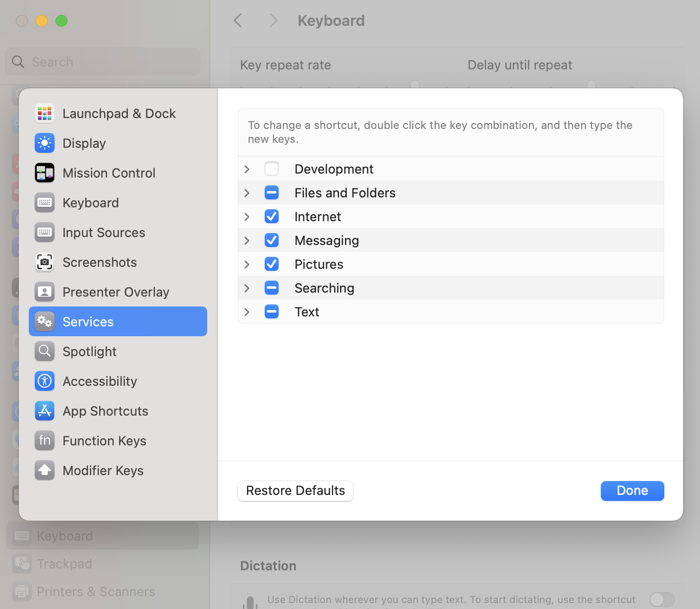Screen dimensions: 700x609
Task: Click the Pictures row label
Action: click(x=319, y=264)
